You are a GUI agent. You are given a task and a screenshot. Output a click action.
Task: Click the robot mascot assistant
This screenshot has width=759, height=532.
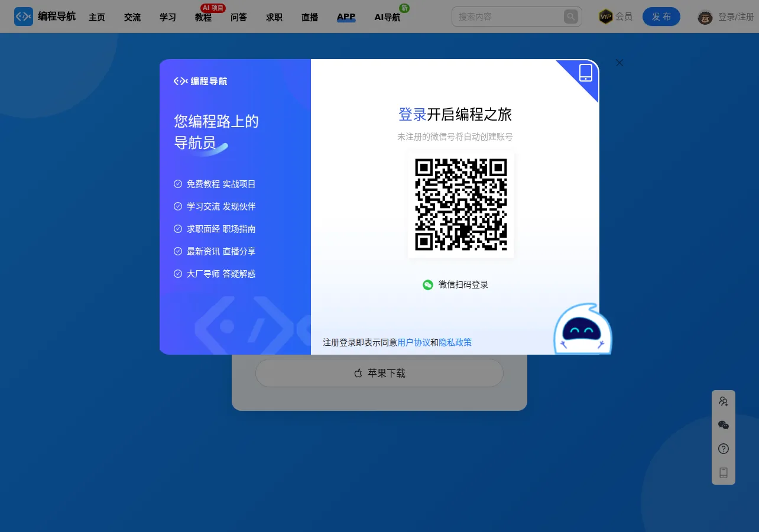[582, 329]
